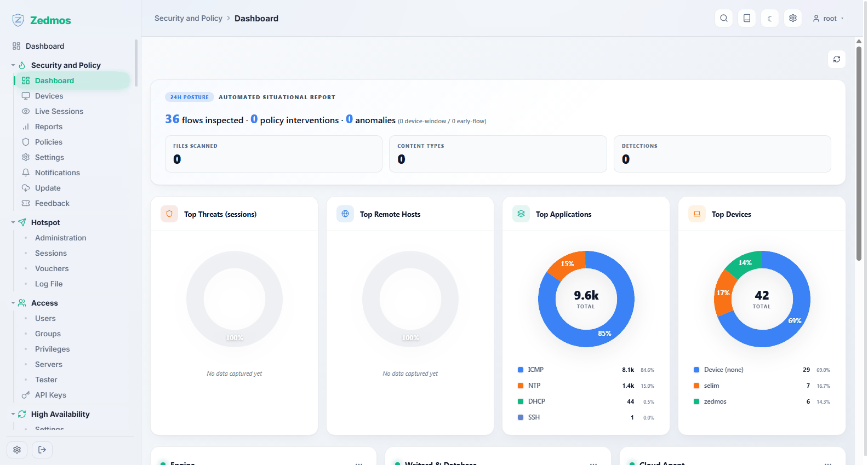Screen dimensions: 868x465
Task: Click the ICMP blue legend swatch
Action: tap(521, 370)
